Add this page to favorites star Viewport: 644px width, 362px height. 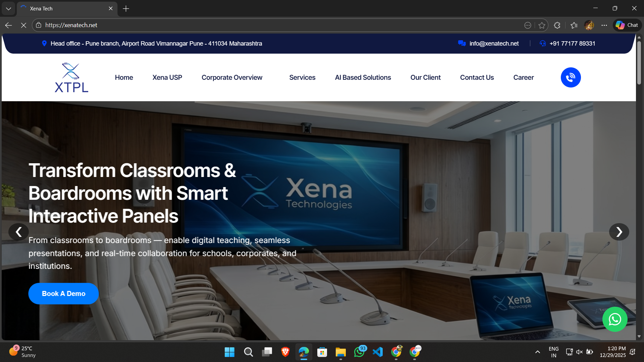[542, 25]
